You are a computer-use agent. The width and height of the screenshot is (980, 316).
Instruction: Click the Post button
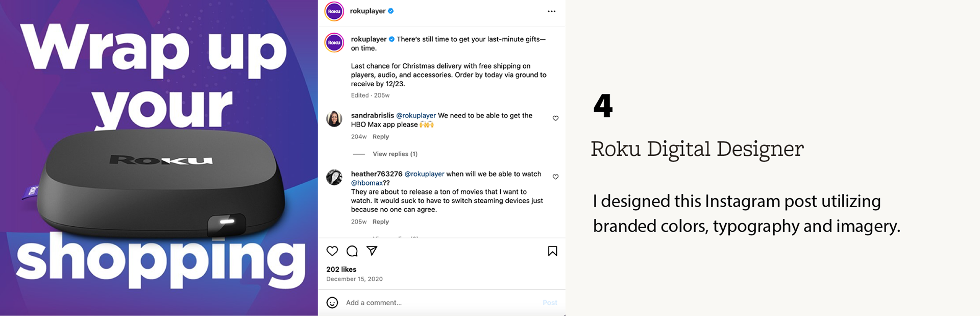pos(550,303)
